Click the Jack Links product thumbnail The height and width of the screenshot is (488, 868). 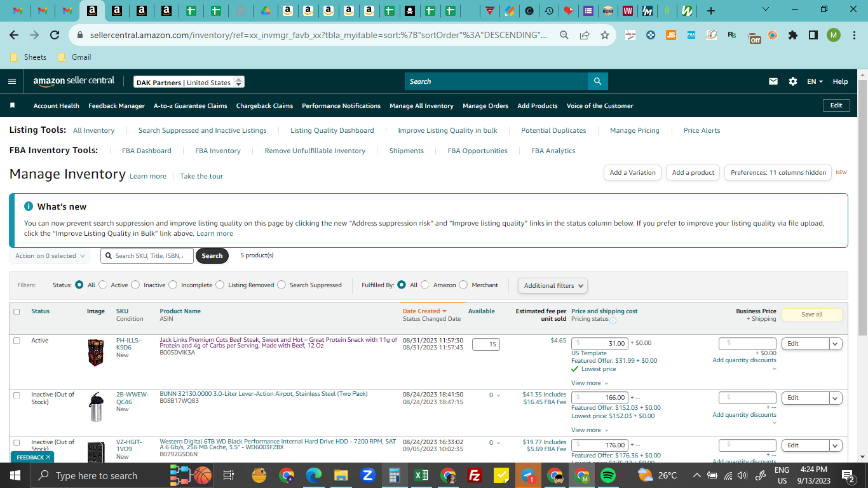pyautogui.click(x=96, y=353)
